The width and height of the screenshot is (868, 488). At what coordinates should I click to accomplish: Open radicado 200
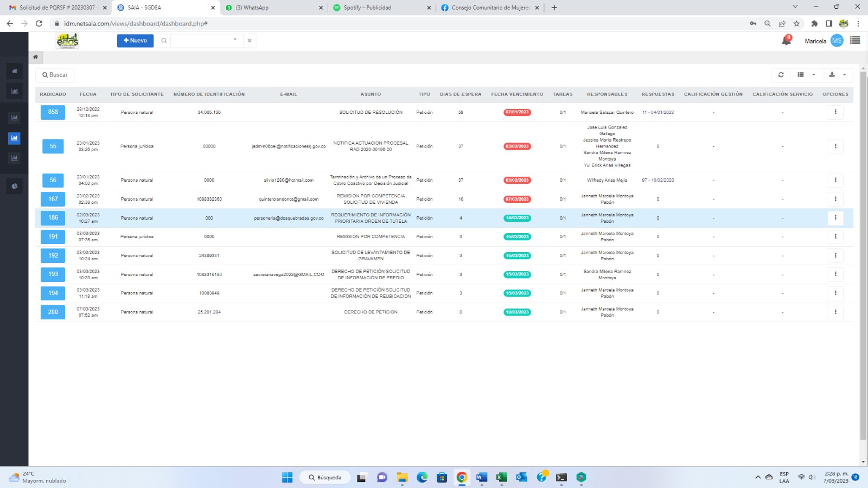pyautogui.click(x=53, y=312)
